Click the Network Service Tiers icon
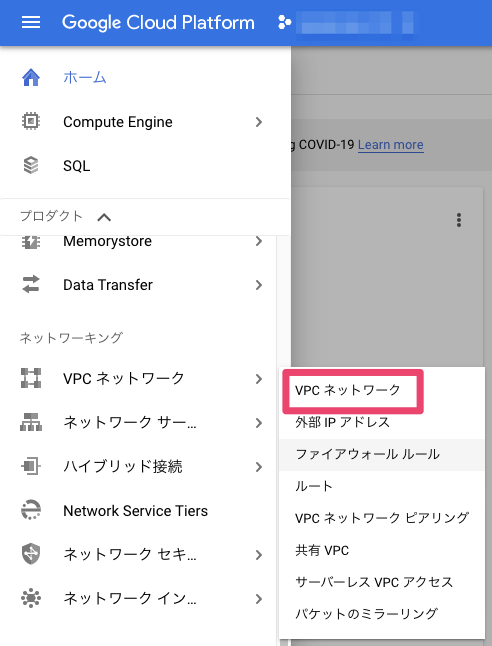 31,510
